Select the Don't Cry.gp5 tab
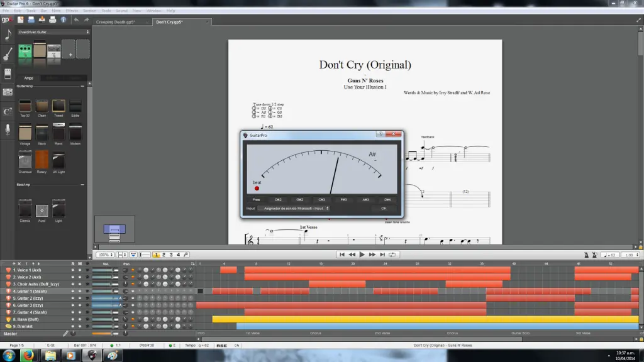Viewport: 644px width, 362px height. click(x=169, y=22)
